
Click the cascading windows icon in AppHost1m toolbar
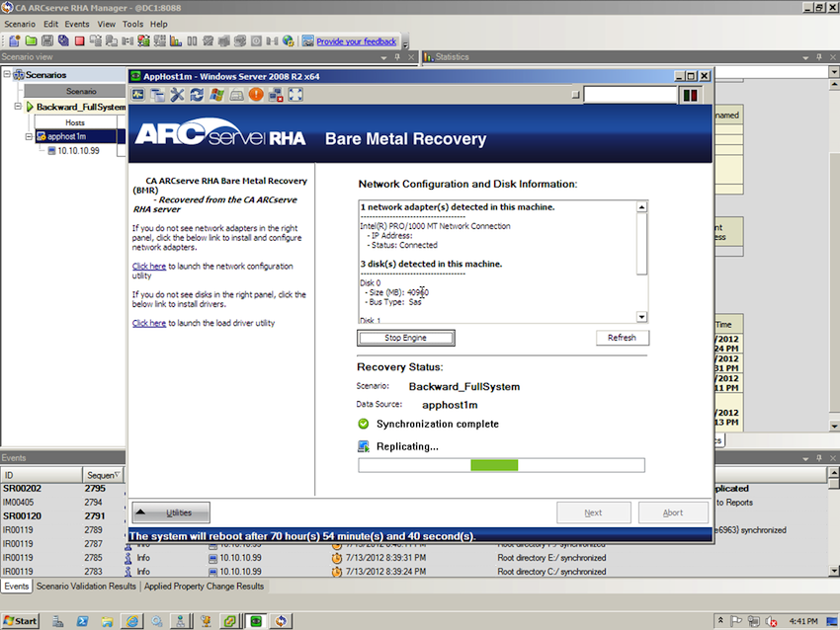pyautogui.click(x=157, y=95)
